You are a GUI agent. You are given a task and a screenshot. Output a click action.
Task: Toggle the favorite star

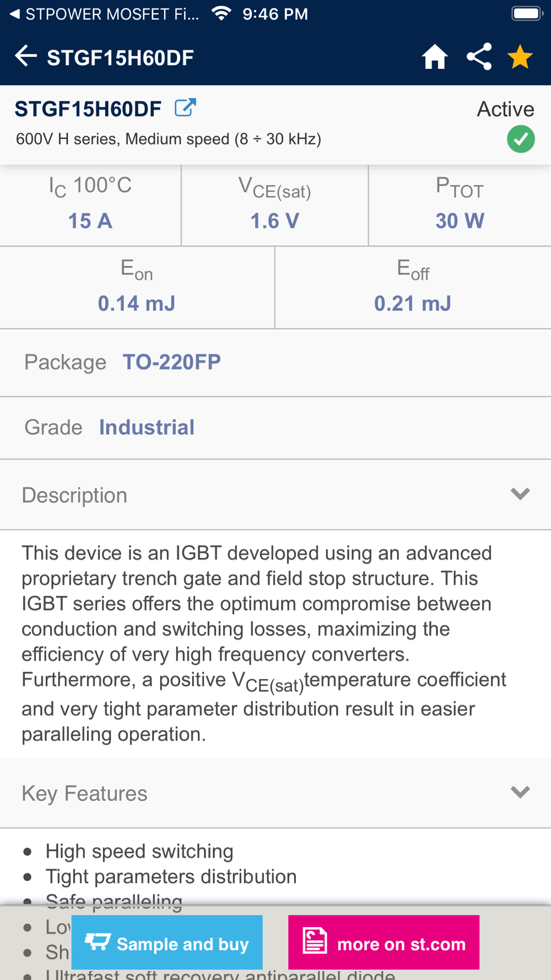520,57
